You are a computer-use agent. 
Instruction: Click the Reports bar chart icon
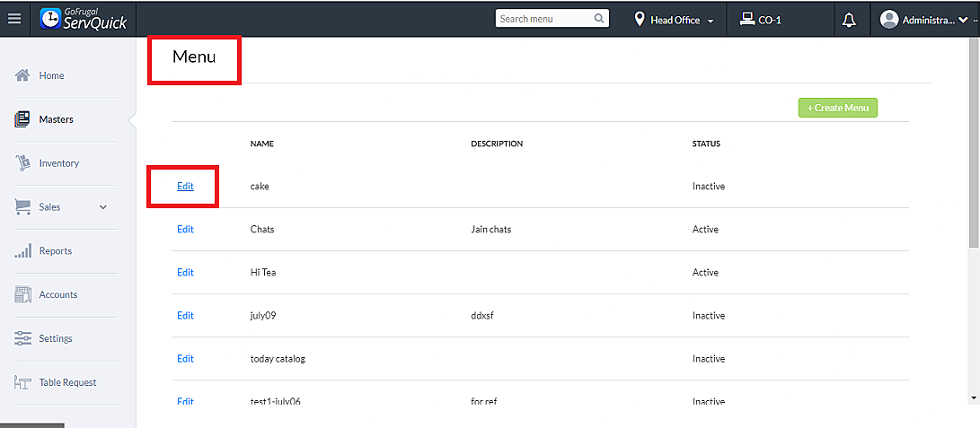[23, 251]
